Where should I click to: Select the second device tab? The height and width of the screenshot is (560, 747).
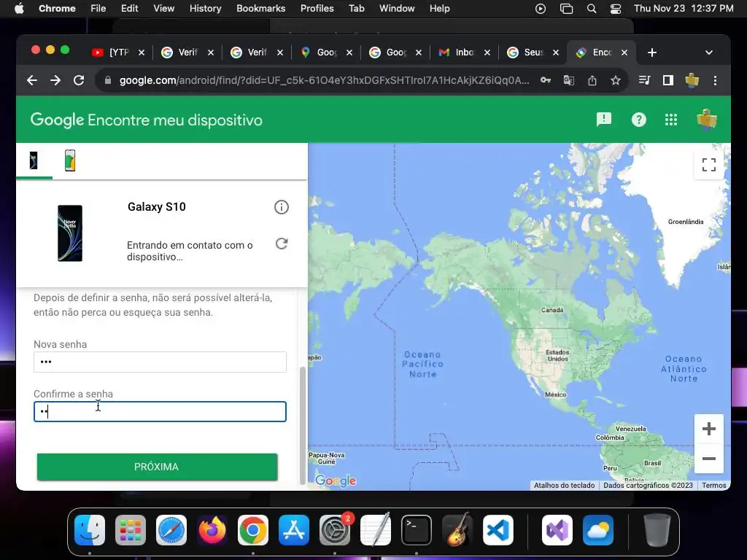pos(70,161)
